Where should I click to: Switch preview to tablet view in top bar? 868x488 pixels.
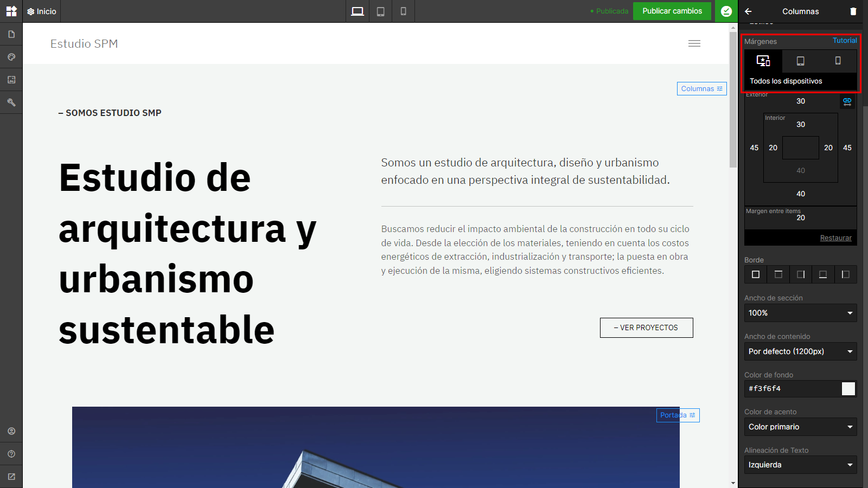381,11
